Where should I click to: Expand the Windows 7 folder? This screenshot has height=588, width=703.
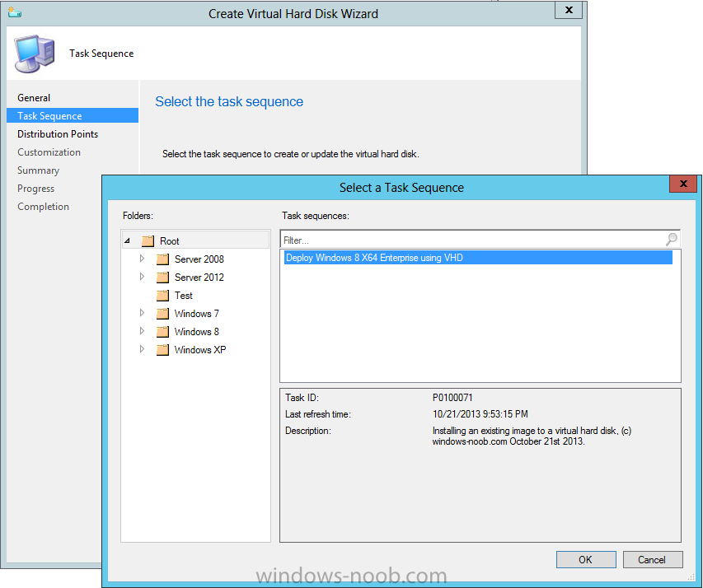142,313
